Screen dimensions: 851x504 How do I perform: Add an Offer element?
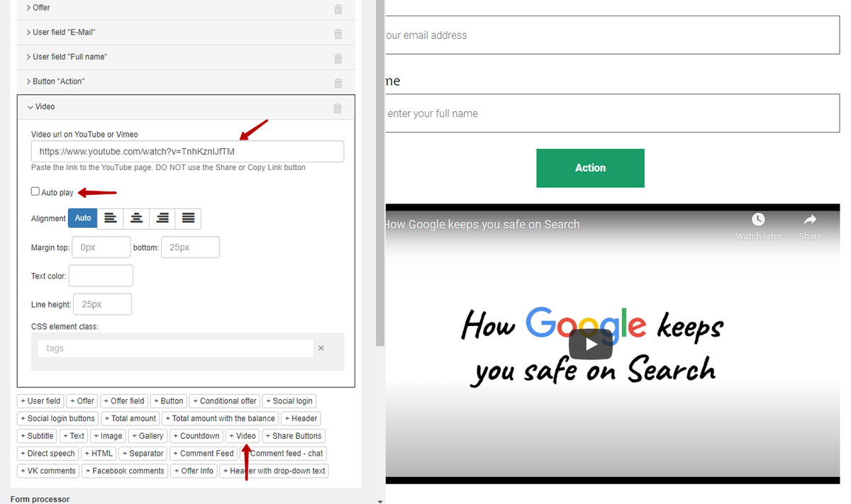82,401
